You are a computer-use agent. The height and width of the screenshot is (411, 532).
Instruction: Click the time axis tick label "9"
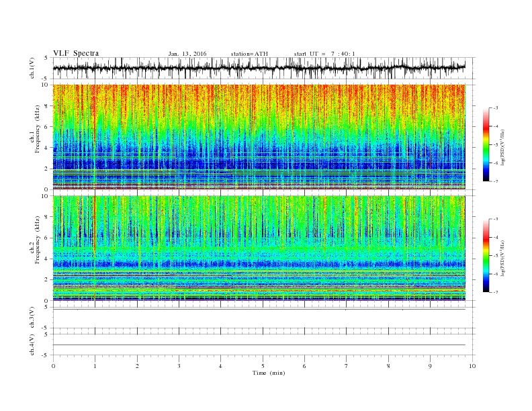tap(430, 366)
